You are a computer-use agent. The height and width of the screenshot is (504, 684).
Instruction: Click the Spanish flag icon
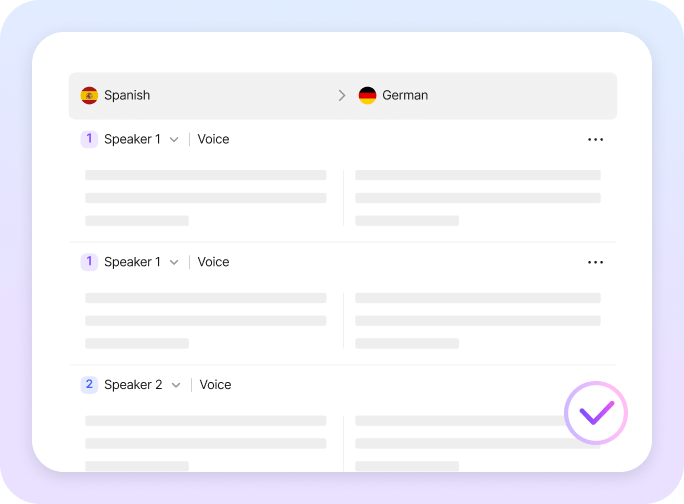tap(89, 96)
